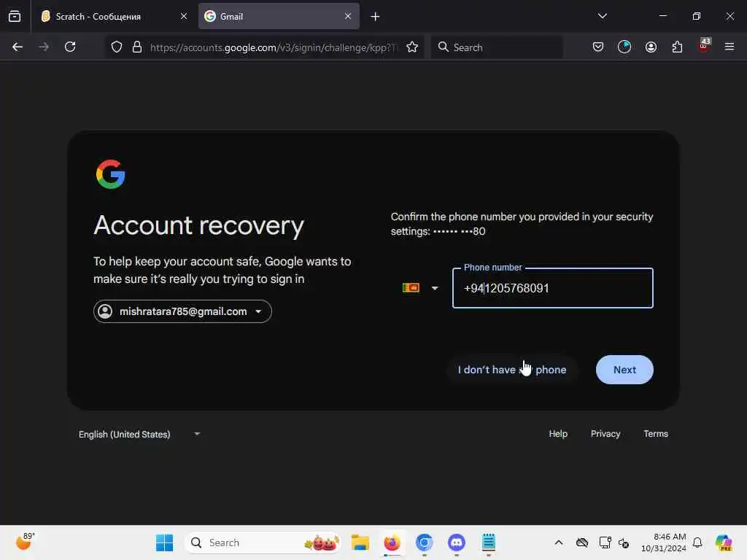Close the Scratch - Сообщения tab
Viewport: 747px width, 560px height.
click(x=183, y=16)
